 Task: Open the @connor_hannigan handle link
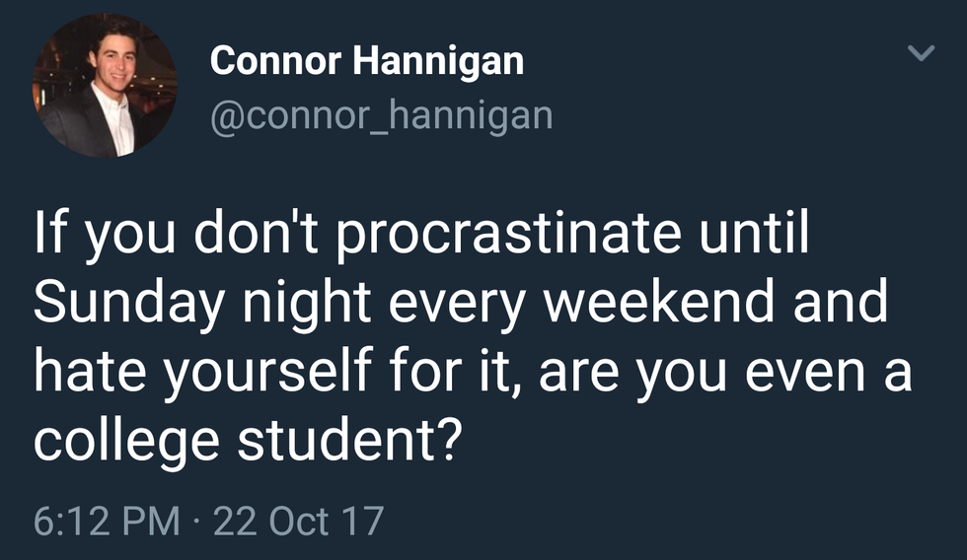(x=381, y=116)
